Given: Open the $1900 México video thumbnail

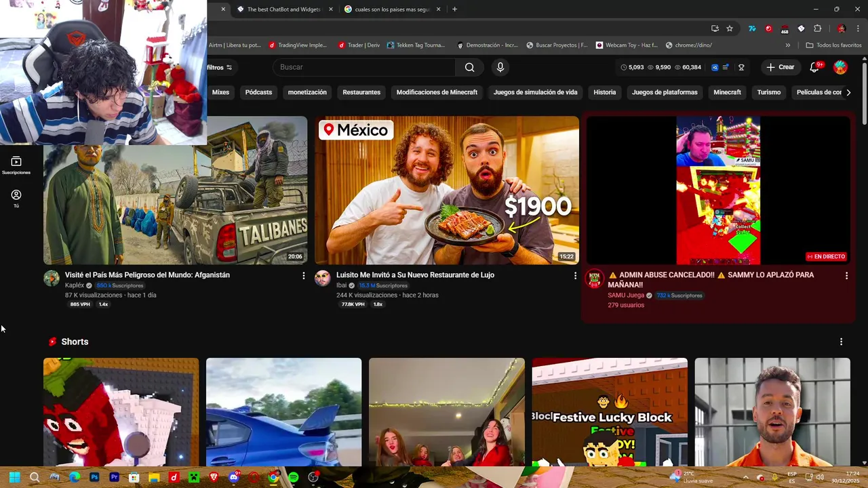Looking at the screenshot, I should [447, 190].
